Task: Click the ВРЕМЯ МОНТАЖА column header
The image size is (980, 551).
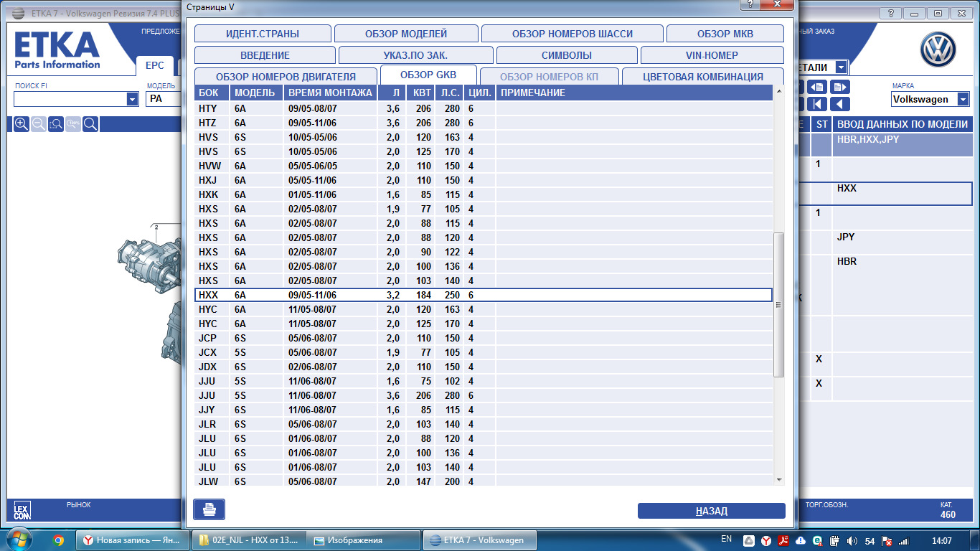Action: click(x=330, y=93)
